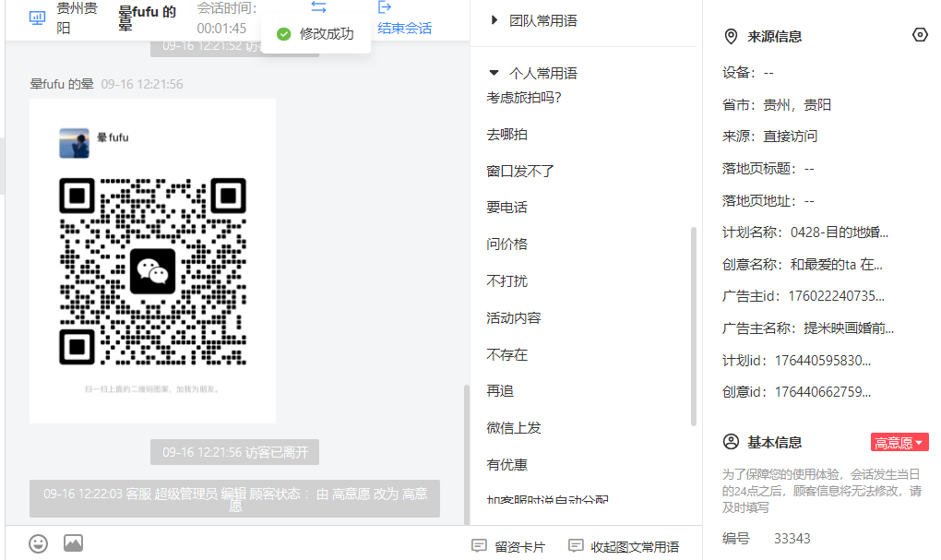Expand the 团队常用语 section
941x560 pixels.
click(494, 20)
